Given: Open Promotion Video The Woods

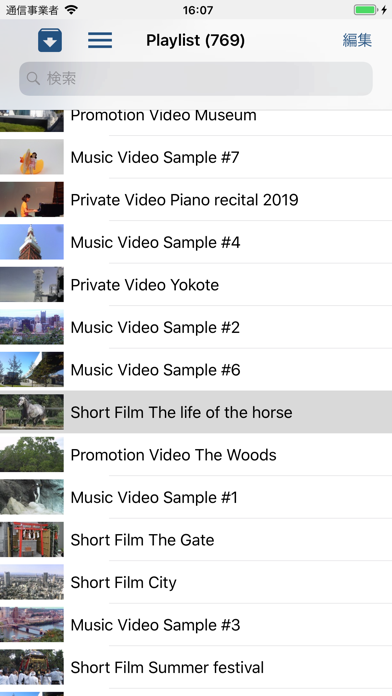Looking at the screenshot, I should coord(196,455).
